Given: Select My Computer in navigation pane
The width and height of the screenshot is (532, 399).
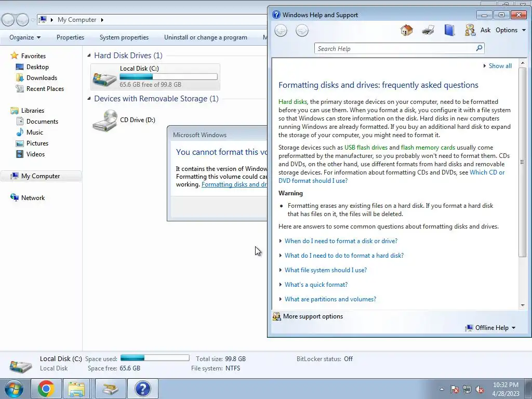Looking at the screenshot, I should pos(41,176).
